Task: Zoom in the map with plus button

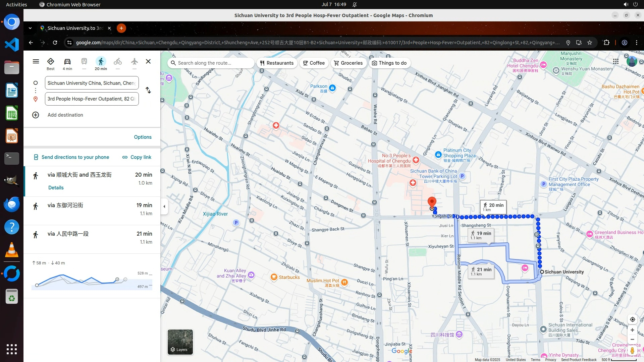Action: point(632,330)
